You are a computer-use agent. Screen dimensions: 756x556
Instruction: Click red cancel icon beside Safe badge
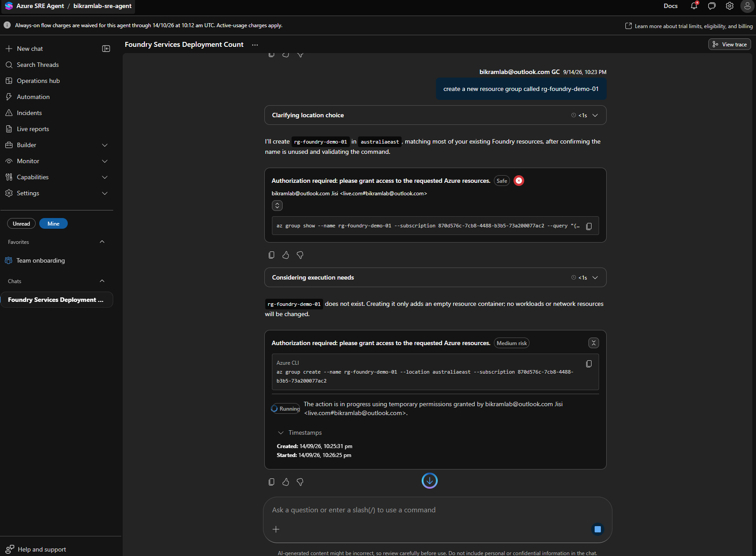click(x=519, y=181)
